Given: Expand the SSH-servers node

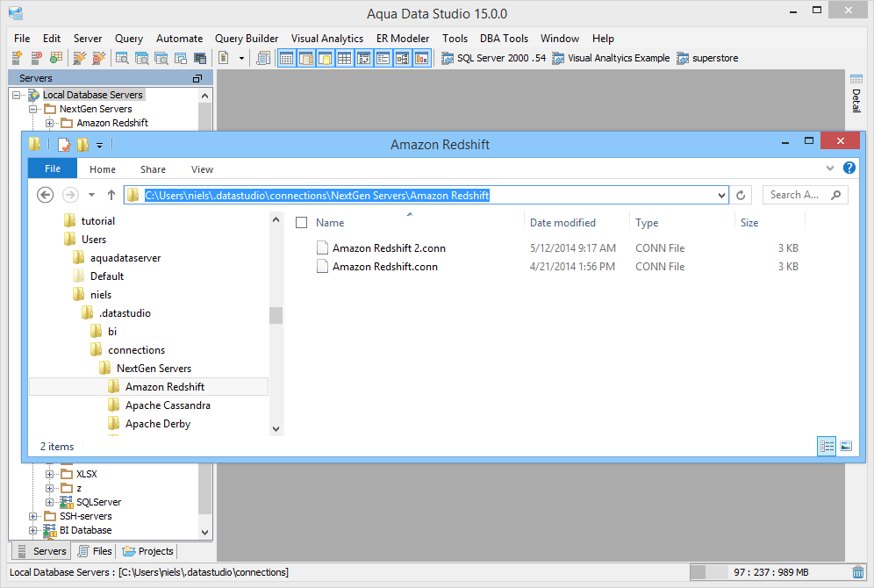Looking at the screenshot, I should coord(32,516).
